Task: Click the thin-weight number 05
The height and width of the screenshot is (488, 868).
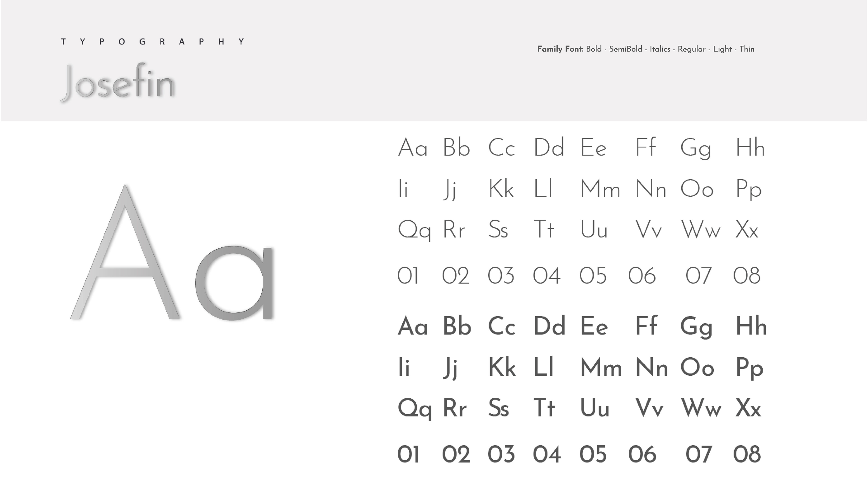Action: tap(593, 276)
